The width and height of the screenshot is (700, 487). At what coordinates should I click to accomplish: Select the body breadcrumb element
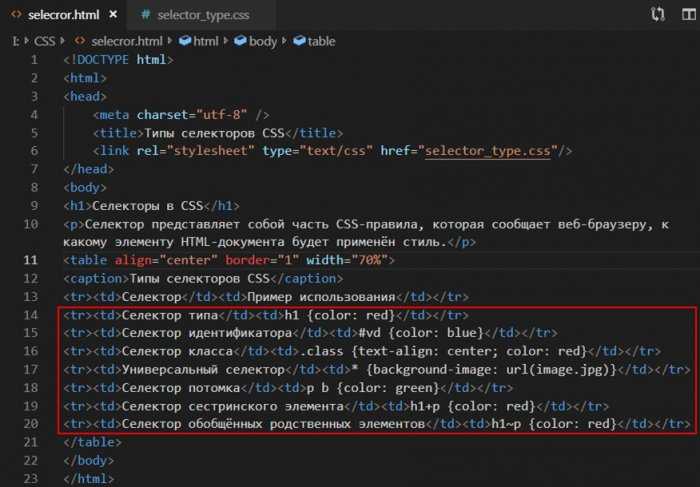pos(262,41)
